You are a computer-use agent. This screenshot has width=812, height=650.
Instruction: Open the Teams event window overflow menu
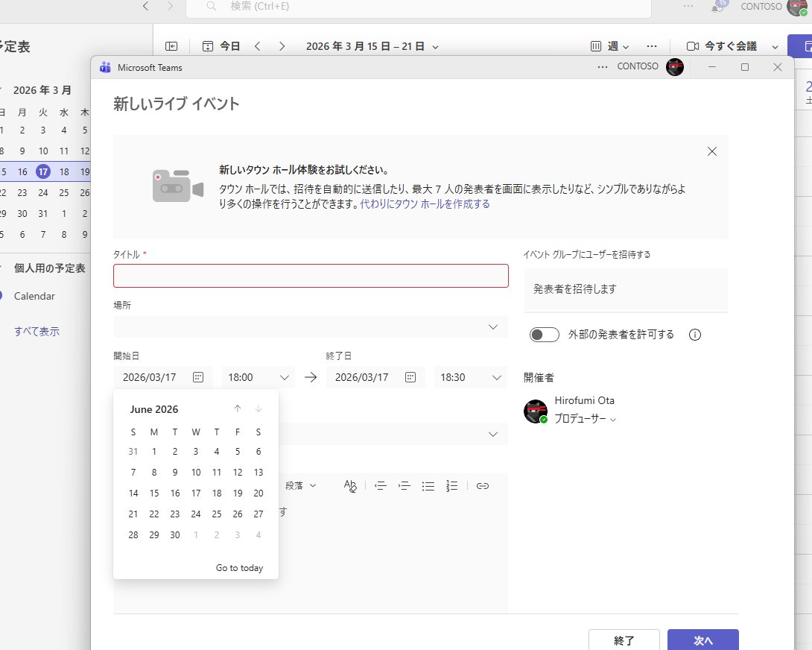click(602, 66)
